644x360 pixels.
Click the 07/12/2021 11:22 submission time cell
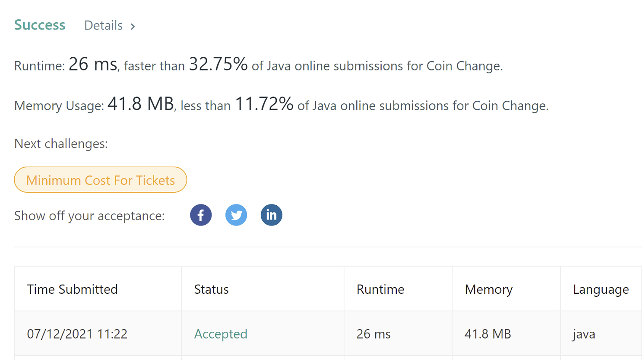98,334
